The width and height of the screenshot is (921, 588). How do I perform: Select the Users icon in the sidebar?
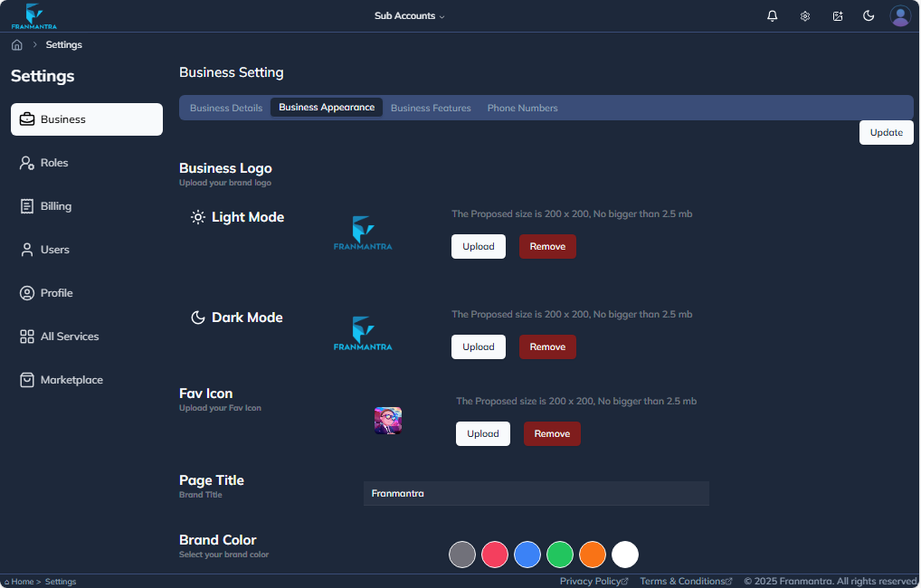(x=25, y=249)
